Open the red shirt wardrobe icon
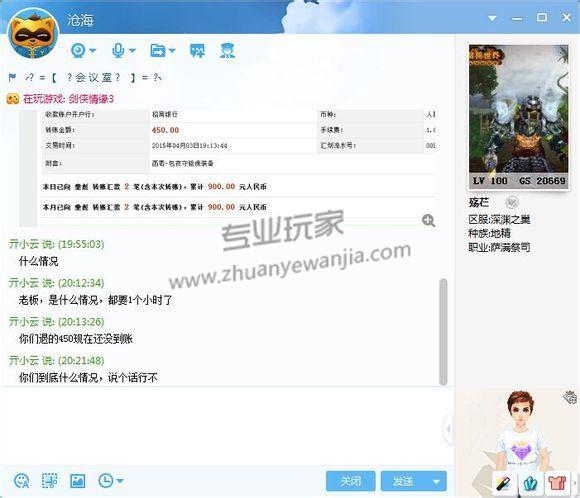The width and height of the screenshot is (580, 498). click(557, 483)
